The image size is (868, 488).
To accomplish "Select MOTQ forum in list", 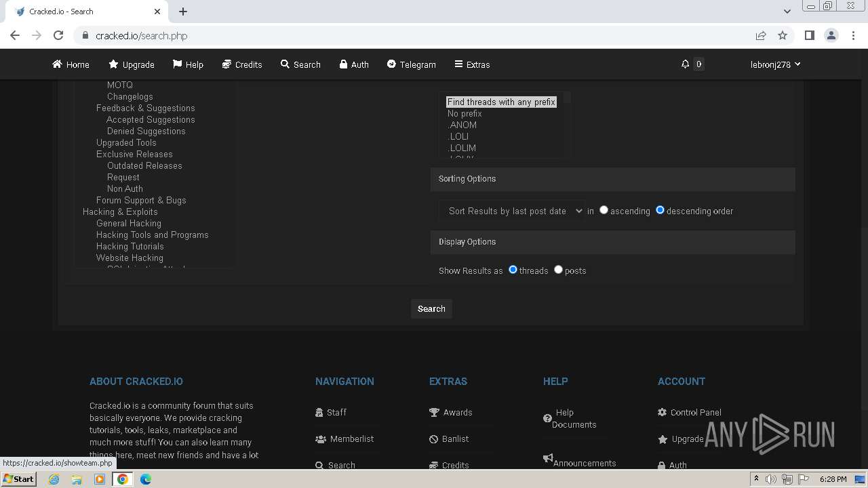I will [120, 85].
